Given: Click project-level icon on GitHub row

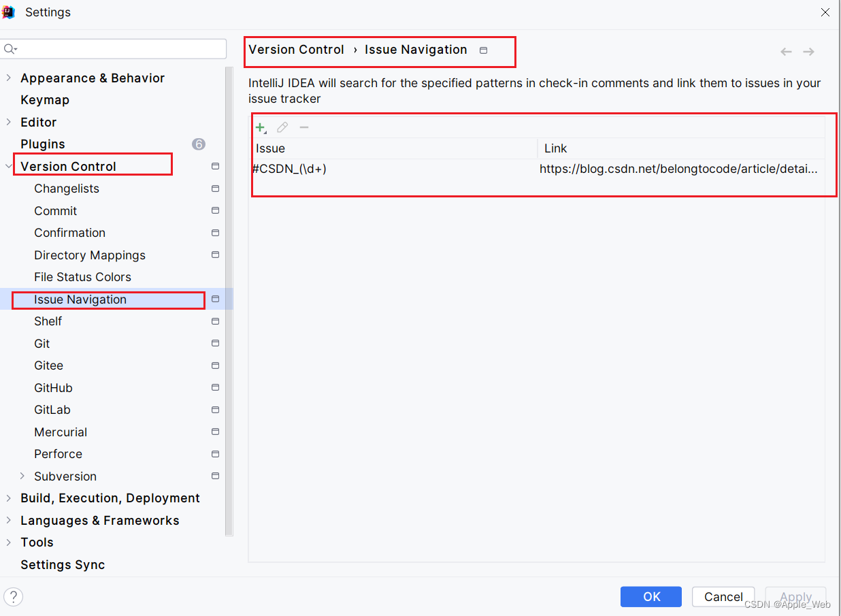Looking at the screenshot, I should pos(216,387).
